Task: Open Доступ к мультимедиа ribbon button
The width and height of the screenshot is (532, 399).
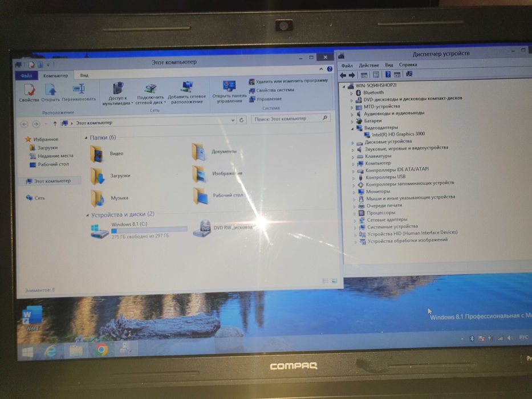Action: point(117,93)
